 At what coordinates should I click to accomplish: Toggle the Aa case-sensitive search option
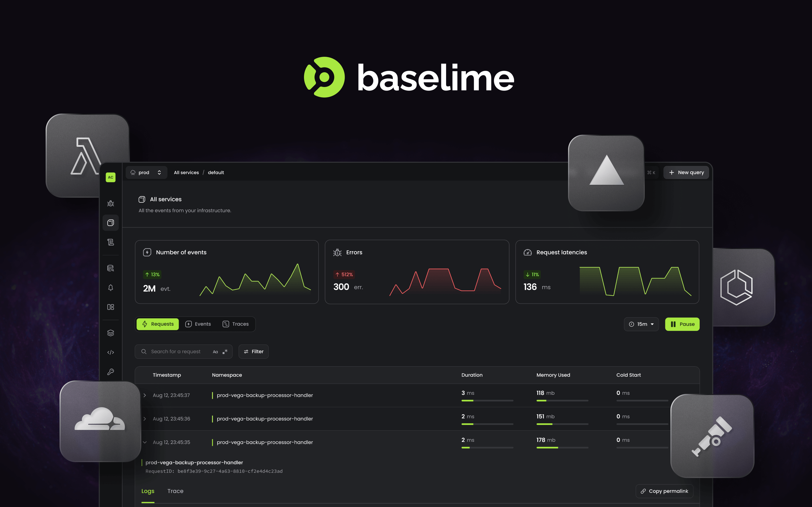[x=215, y=351]
